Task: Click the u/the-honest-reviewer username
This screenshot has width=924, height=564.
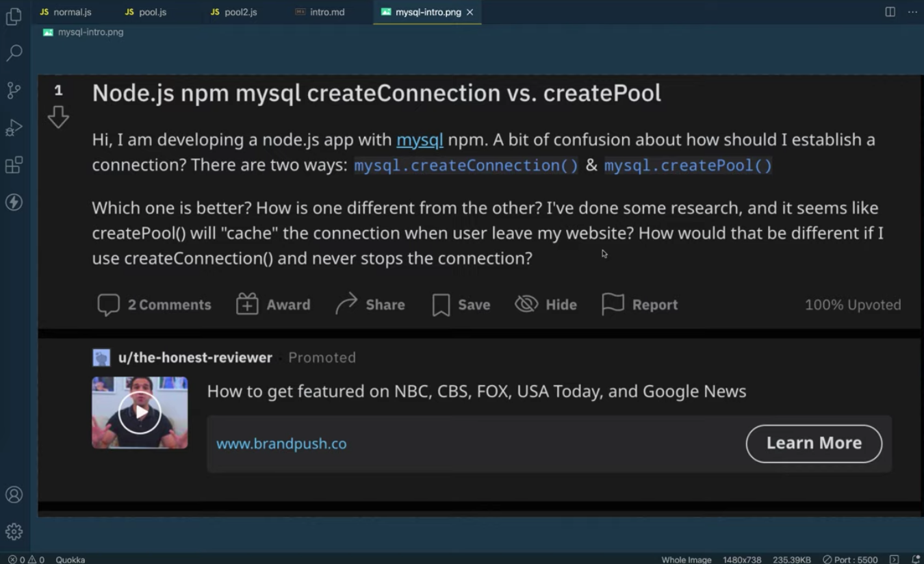Action: 195,357
